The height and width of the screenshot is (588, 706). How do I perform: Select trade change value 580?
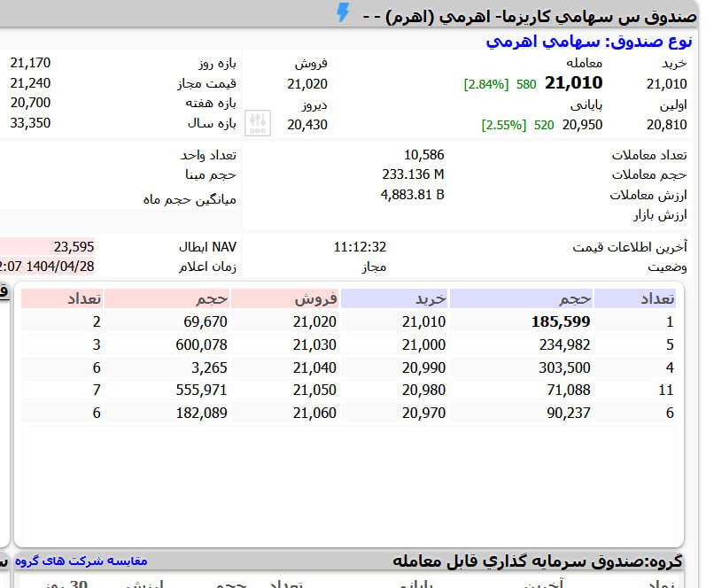[x=526, y=84]
